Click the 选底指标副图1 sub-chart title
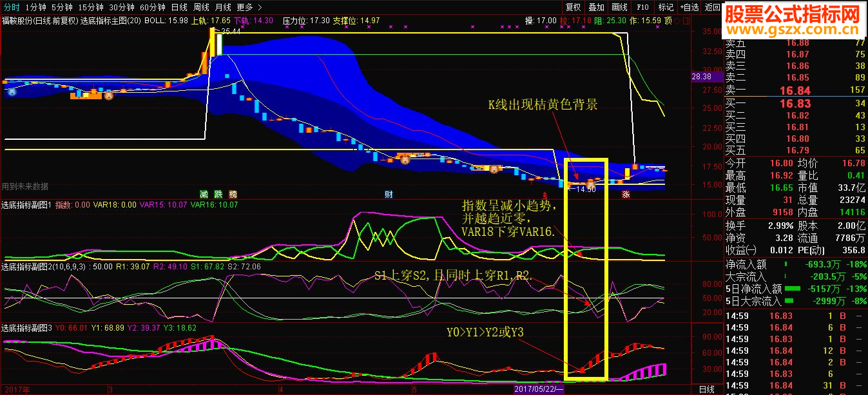 26,205
